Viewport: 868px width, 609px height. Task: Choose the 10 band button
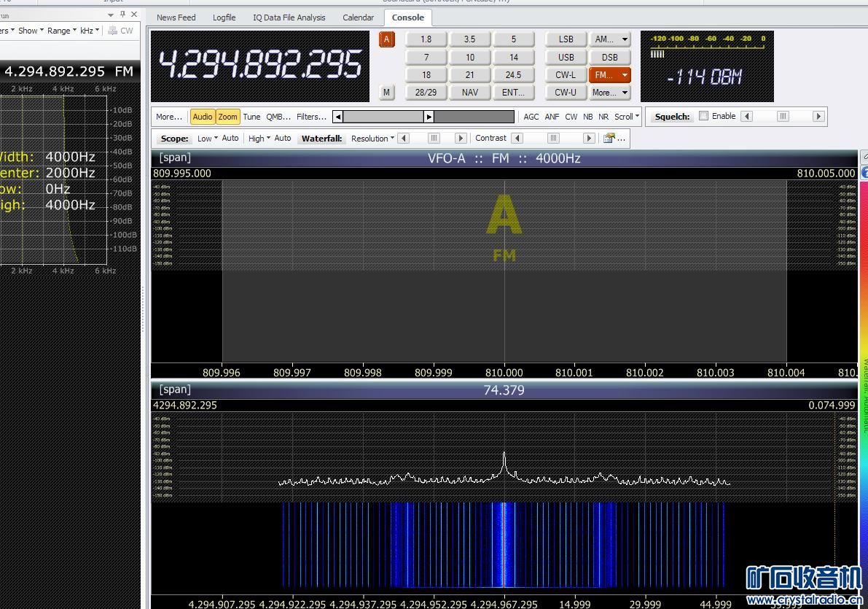(469, 57)
